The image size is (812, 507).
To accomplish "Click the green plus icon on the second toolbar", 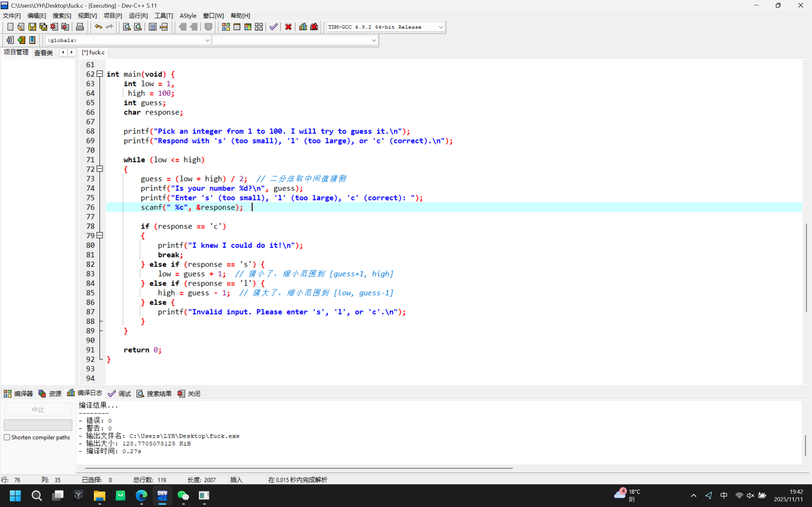I will pyautogui.click(x=21, y=40).
